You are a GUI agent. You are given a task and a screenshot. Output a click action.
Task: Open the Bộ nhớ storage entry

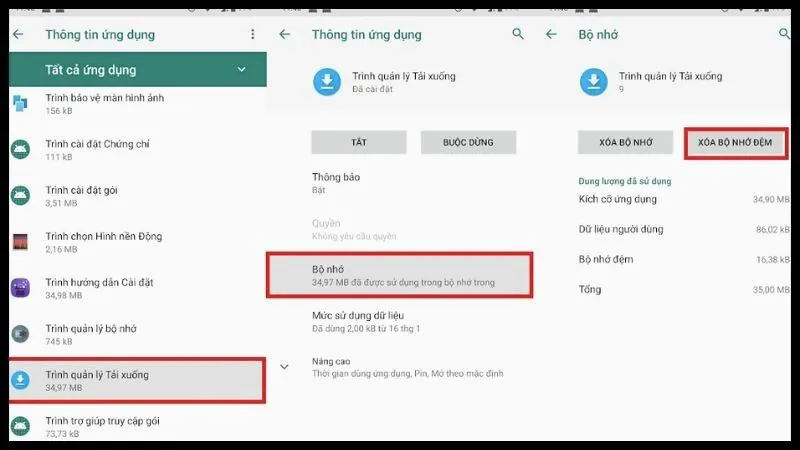pos(400,275)
